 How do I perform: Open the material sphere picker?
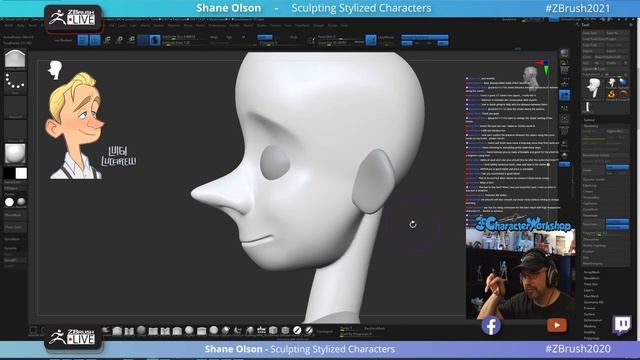(15, 153)
